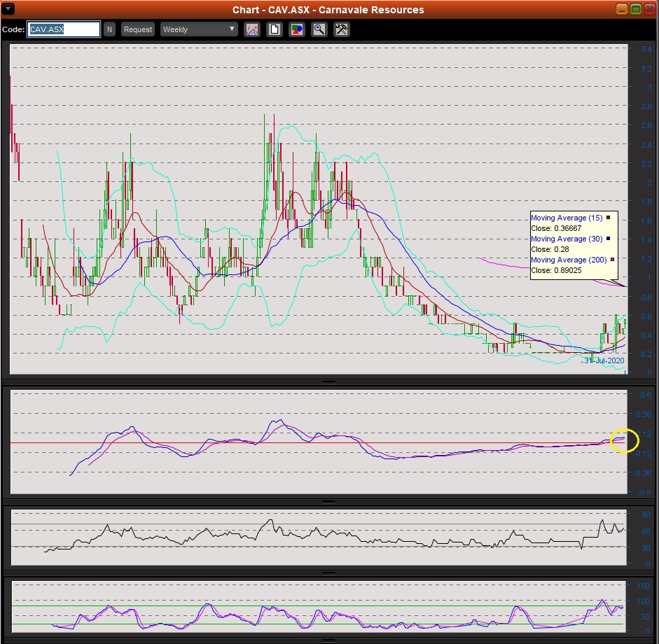Maximize the chart window
The width and height of the screenshot is (659, 644).
click(x=636, y=9)
